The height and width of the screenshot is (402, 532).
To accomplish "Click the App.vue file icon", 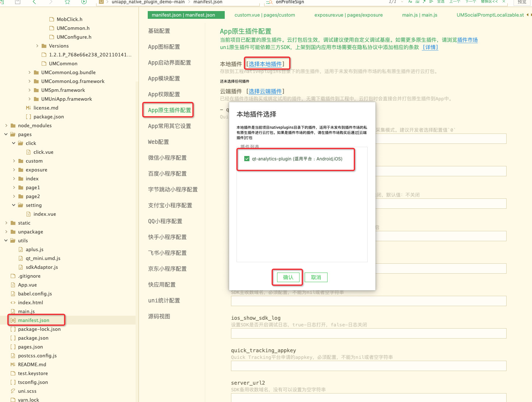I will click(x=13, y=285).
